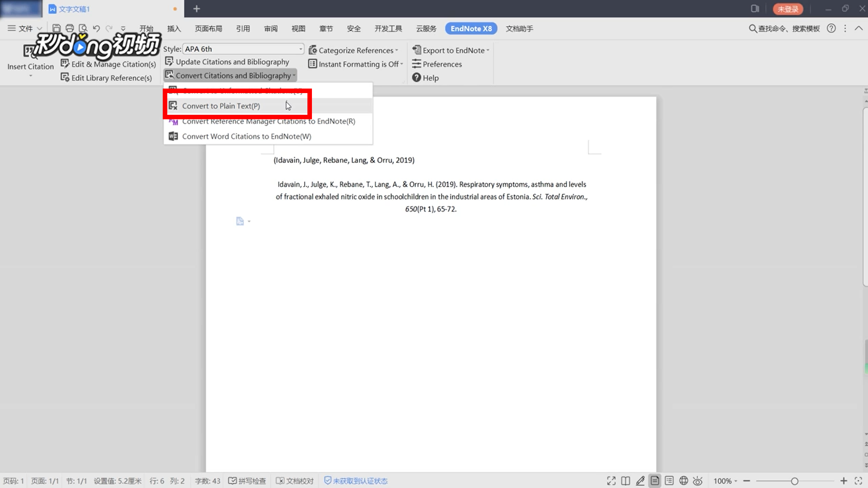The height and width of the screenshot is (488, 868).
Task: Switch to the EndNote X8 ribbon tab
Action: coord(471,28)
